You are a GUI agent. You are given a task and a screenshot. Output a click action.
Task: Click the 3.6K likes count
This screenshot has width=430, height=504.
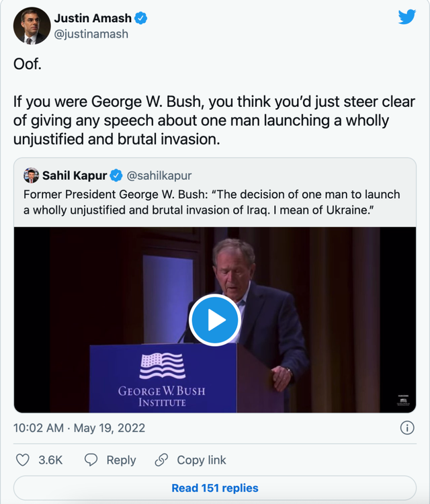pyautogui.click(x=50, y=460)
